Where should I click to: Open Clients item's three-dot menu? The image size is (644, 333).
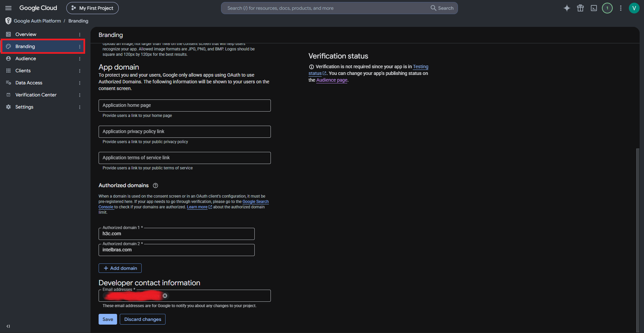click(x=80, y=71)
